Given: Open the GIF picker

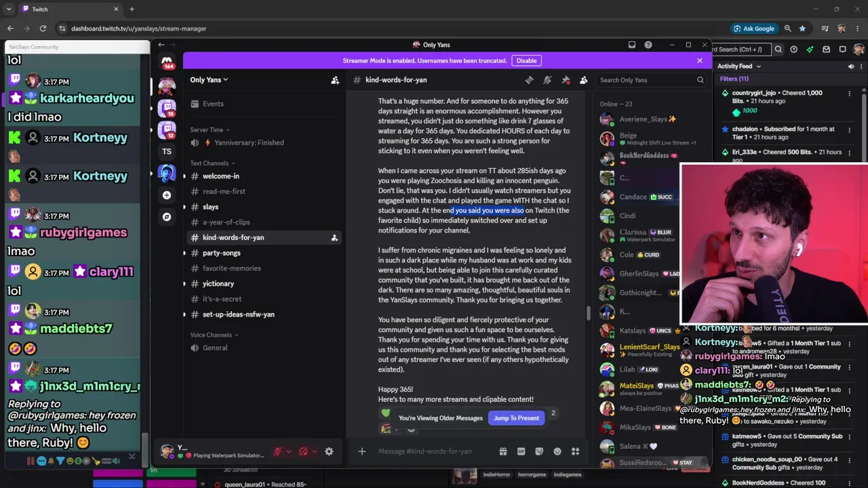Looking at the screenshot, I should (x=521, y=451).
